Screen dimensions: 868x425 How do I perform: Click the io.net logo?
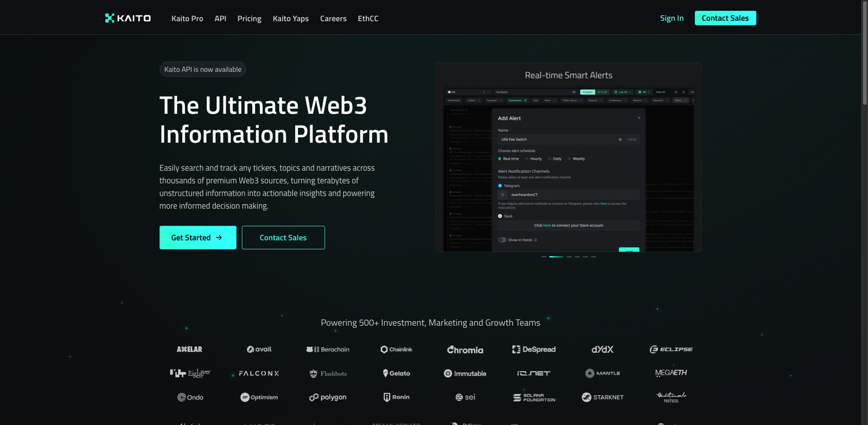click(534, 374)
